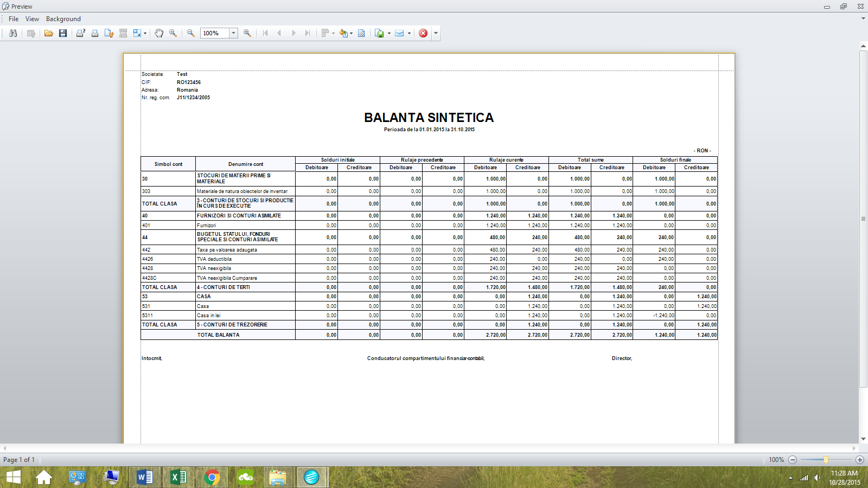This screenshot has height=488, width=868.
Task: Open Page Setup icon
Action: click(109, 33)
